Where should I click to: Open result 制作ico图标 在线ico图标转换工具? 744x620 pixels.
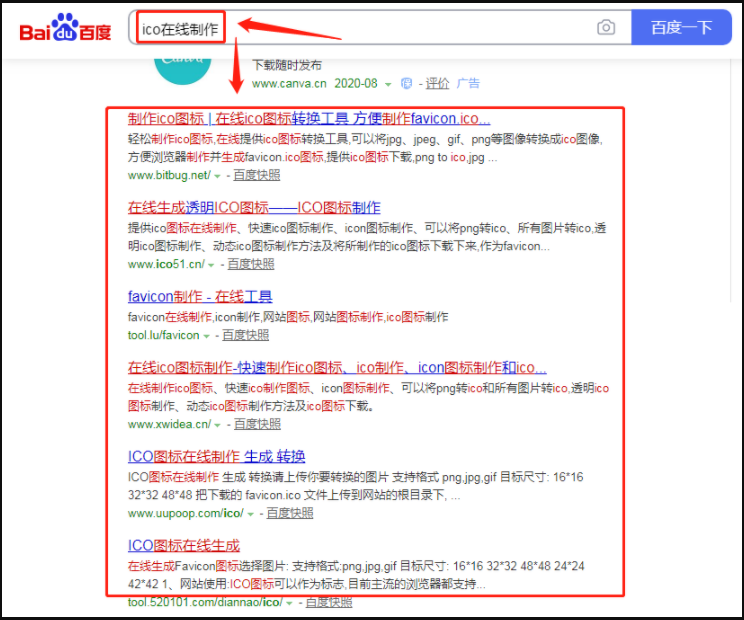pos(309,118)
